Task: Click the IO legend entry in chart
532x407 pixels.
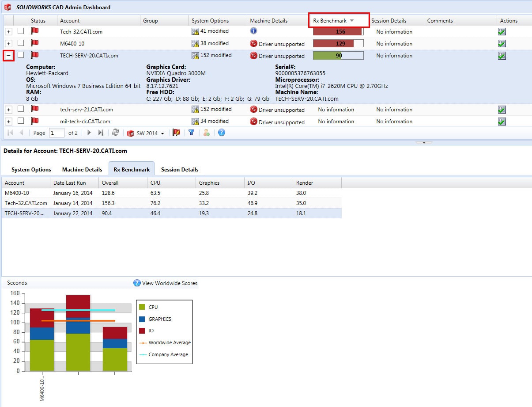Action: click(x=146, y=331)
